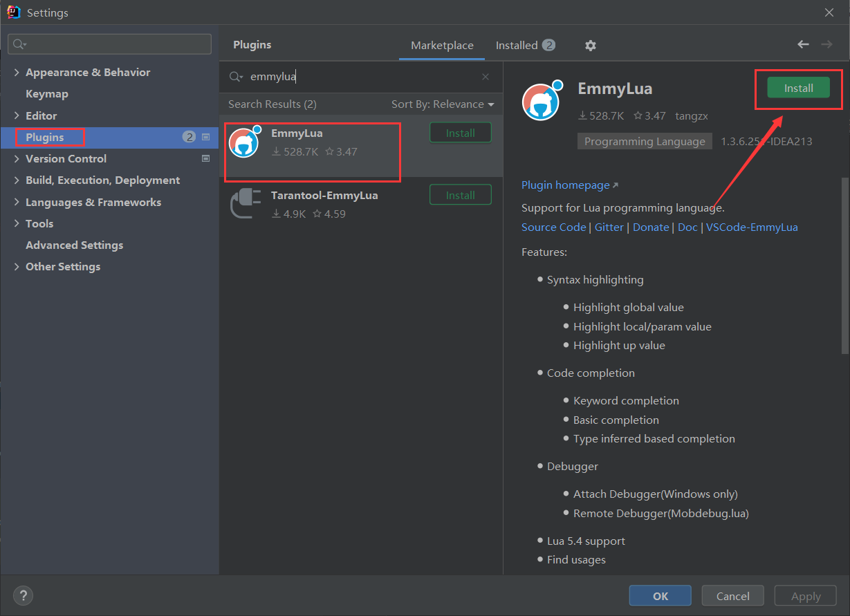
Task: Switch to the Marketplace tab
Action: pos(442,46)
